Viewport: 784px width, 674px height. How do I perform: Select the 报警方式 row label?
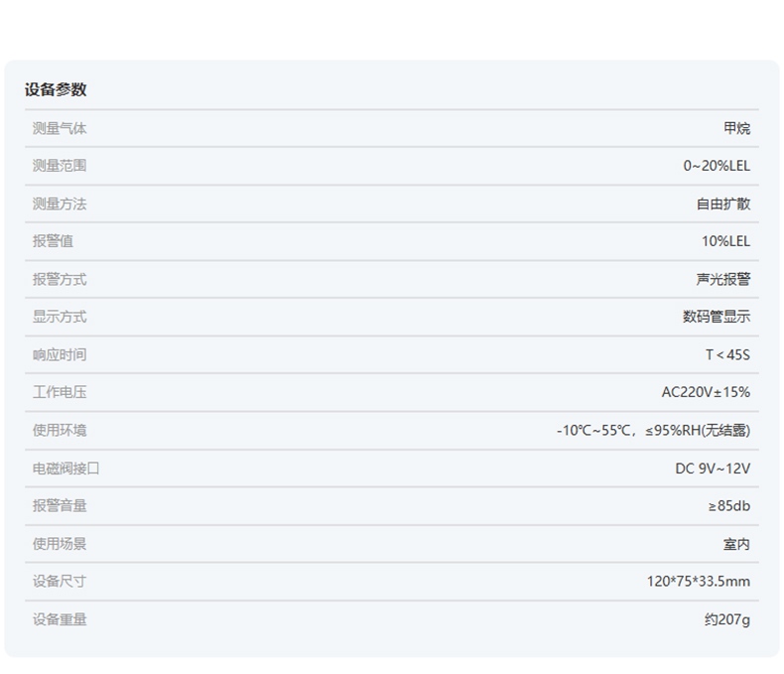(x=60, y=279)
